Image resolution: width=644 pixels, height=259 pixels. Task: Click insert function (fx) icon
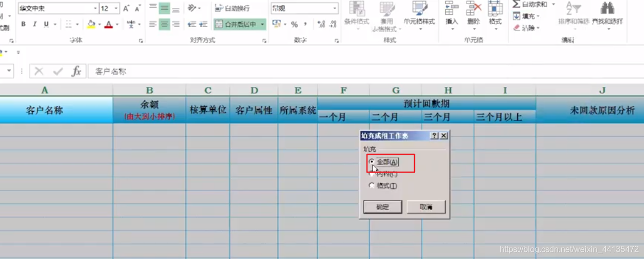tap(77, 72)
